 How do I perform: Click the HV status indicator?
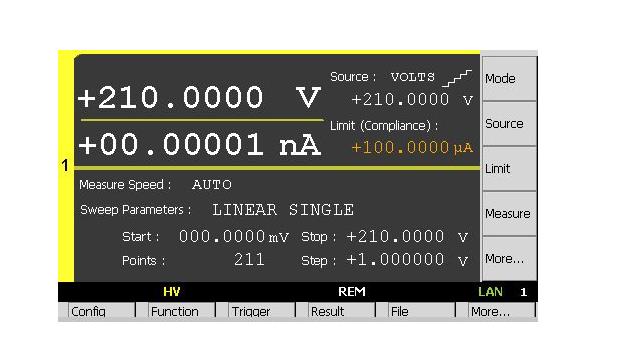[x=172, y=292]
